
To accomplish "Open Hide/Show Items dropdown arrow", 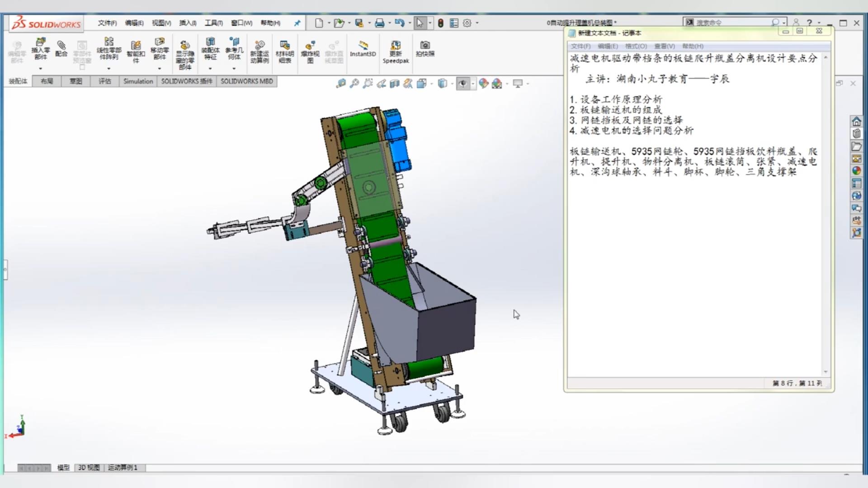I will tap(473, 84).
